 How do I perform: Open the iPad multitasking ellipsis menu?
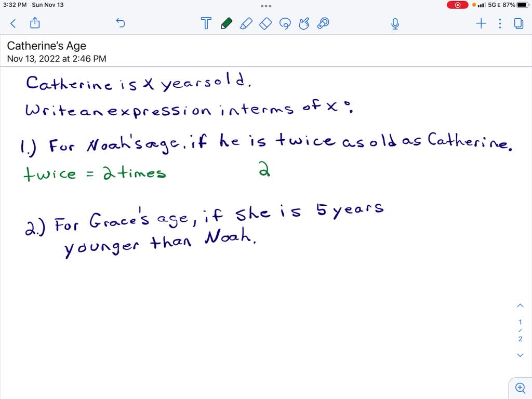[x=266, y=6]
